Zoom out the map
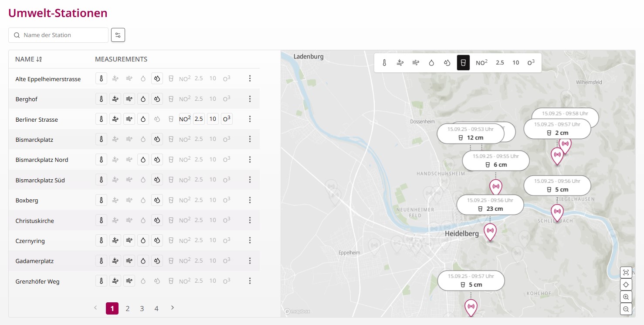 [x=626, y=309]
